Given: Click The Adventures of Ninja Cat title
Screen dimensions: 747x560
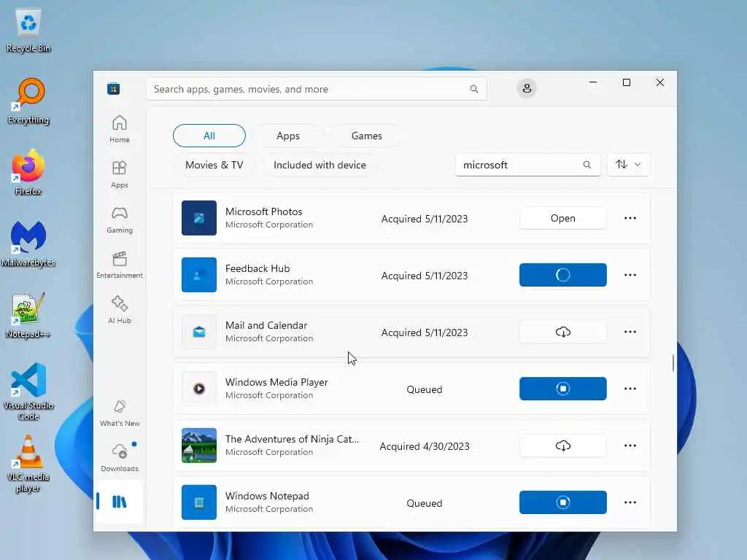Looking at the screenshot, I should pyautogui.click(x=292, y=439).
